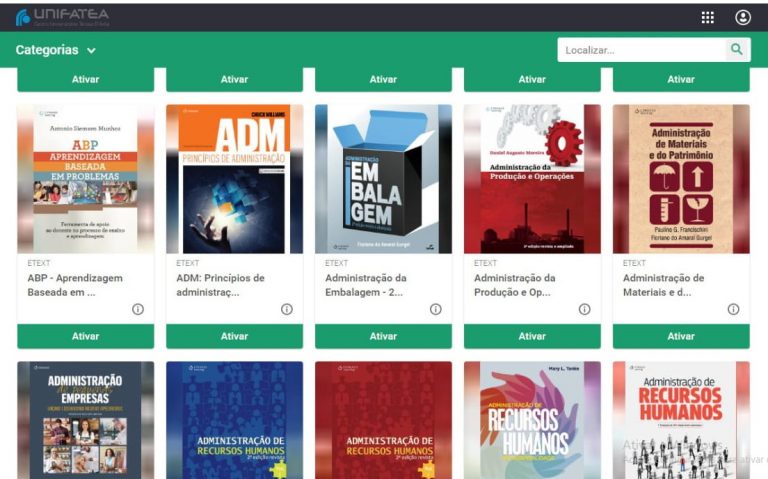Click title 'Administração de Materiais e d...'
Image resolution: width=768 pixels, height=479 pixels.
(x=664, y=285)
